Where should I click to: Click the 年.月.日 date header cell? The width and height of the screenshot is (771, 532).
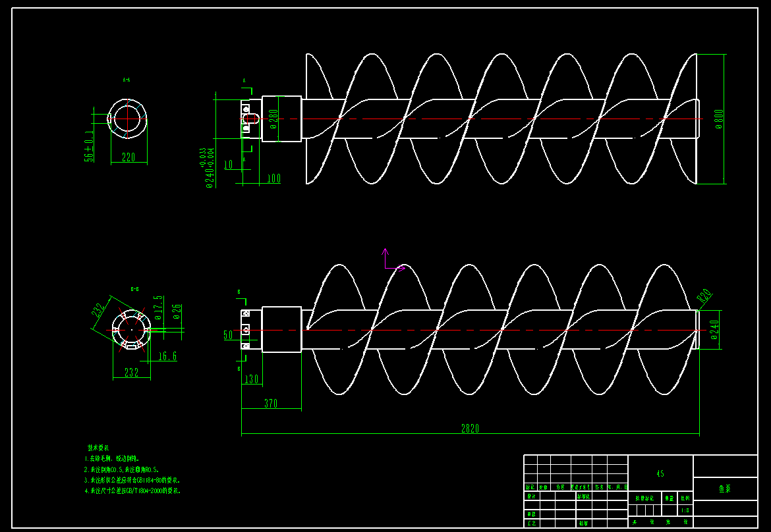tap(617, 487)
